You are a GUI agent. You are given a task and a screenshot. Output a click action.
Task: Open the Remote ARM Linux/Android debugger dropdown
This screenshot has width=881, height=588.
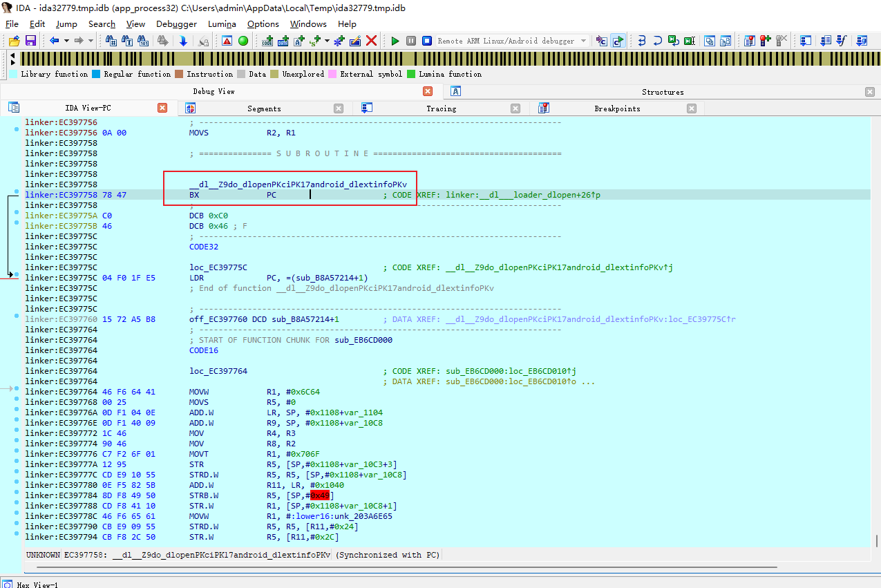pos(583,41)
